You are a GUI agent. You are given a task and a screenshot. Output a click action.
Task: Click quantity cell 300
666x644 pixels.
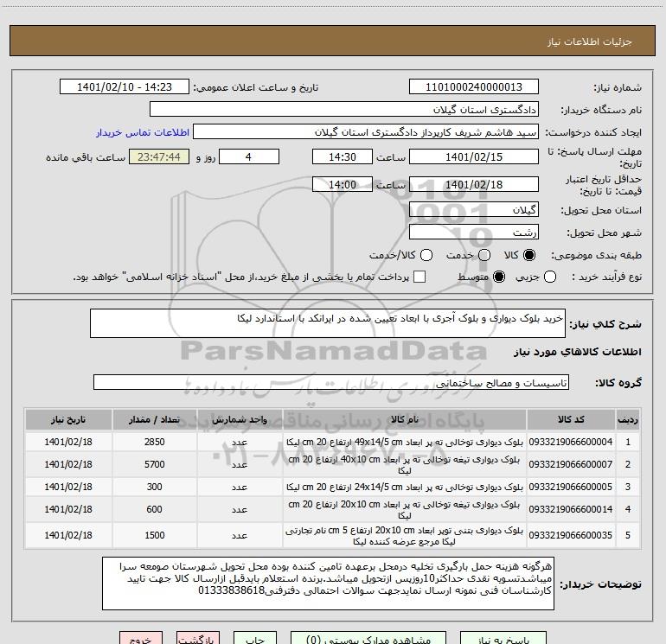[x=155, y=487]
